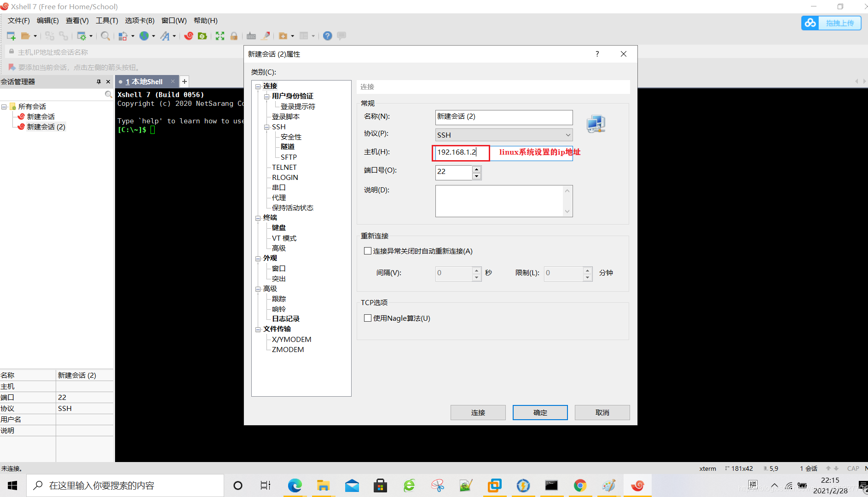Click the 确定 button
This screenshot has height=497, width=868.
[540, 412]
